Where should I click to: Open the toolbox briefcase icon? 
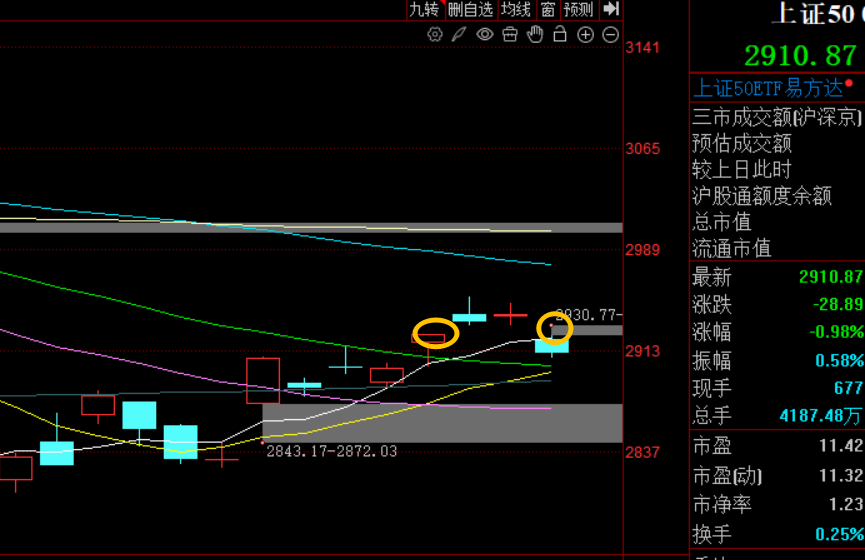510,34
